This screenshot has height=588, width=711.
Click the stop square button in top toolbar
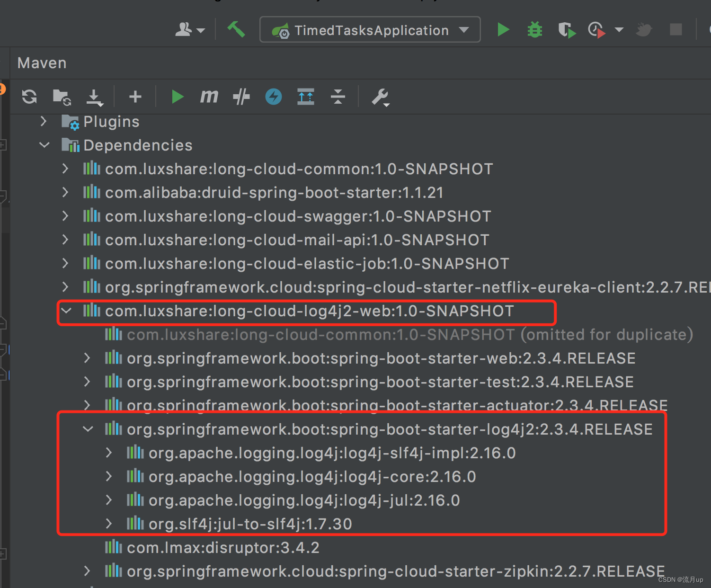coord(676,30)
